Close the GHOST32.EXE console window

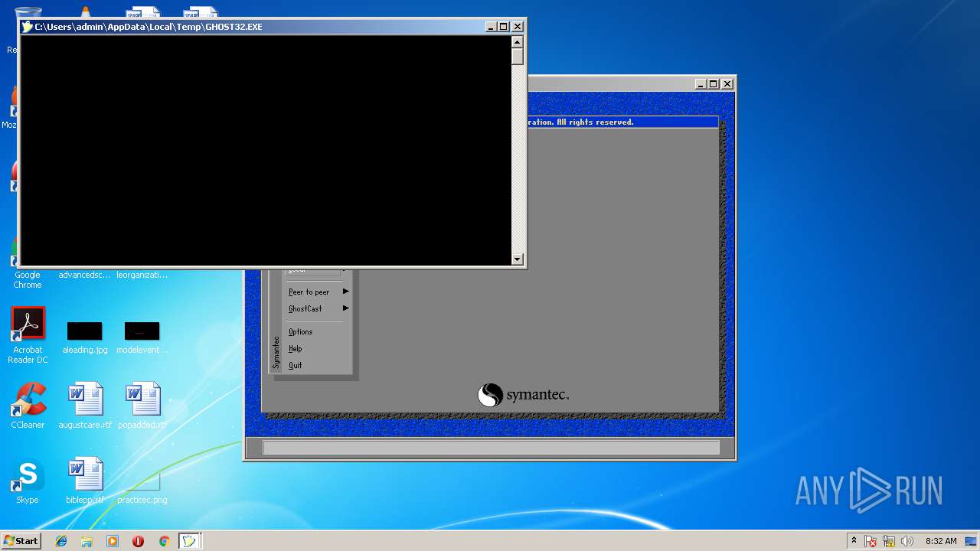coord(518,27)
